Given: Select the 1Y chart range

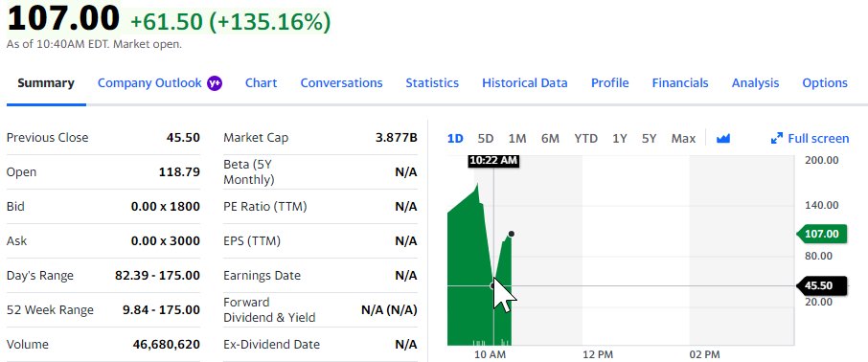Looking at the screenshot, I should [x=620, y=138].
